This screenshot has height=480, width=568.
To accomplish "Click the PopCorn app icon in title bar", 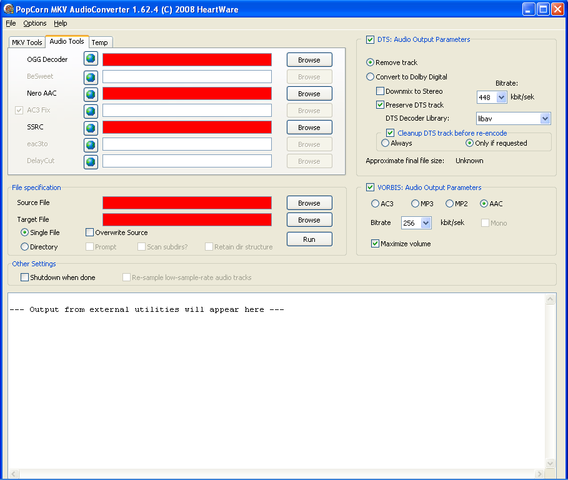I will point(9,9).
